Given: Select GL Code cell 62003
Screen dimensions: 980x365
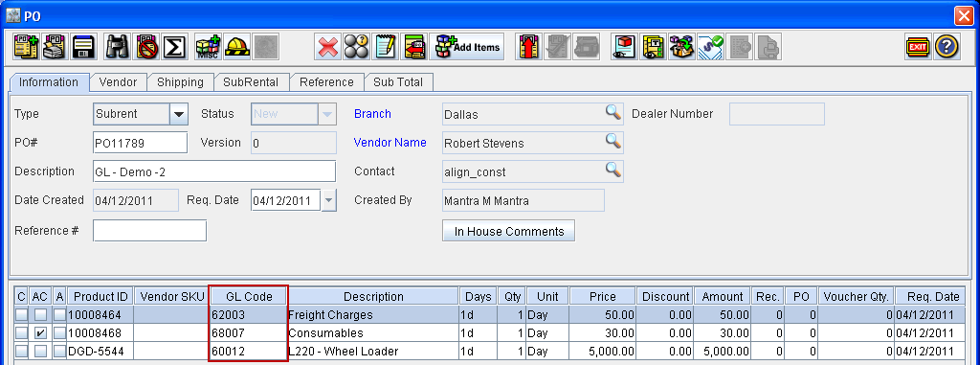Looking at the screenshot, I should [249, 315].
